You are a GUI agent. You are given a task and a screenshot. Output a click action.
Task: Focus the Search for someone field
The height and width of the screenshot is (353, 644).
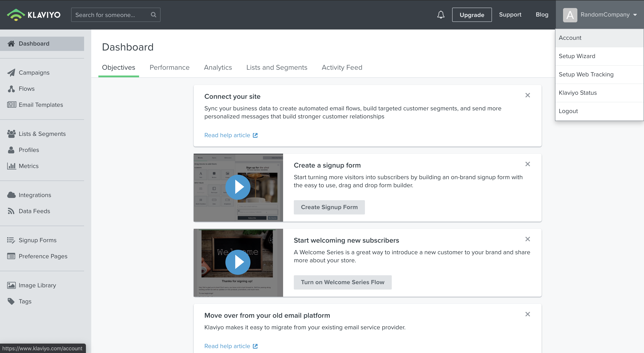tap(110, 15)
